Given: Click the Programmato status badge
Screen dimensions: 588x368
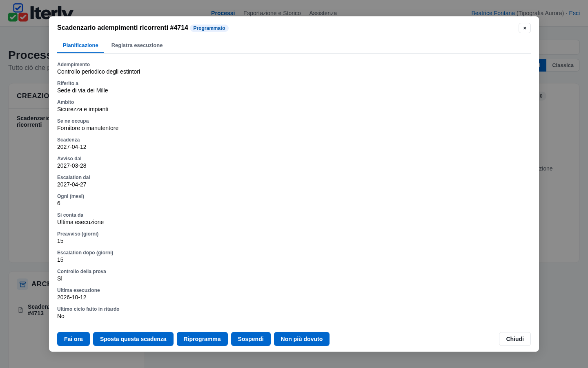Looking at the screenshot, I should point(209,28).
